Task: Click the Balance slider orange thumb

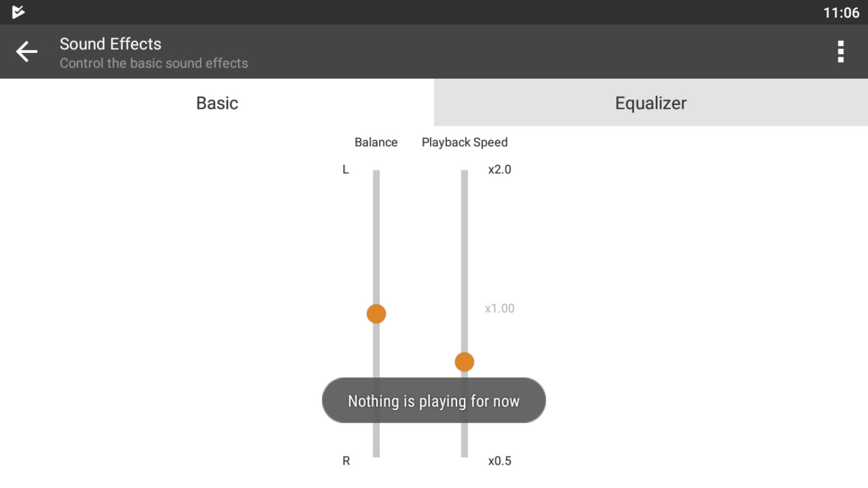Action: (376, 313)
